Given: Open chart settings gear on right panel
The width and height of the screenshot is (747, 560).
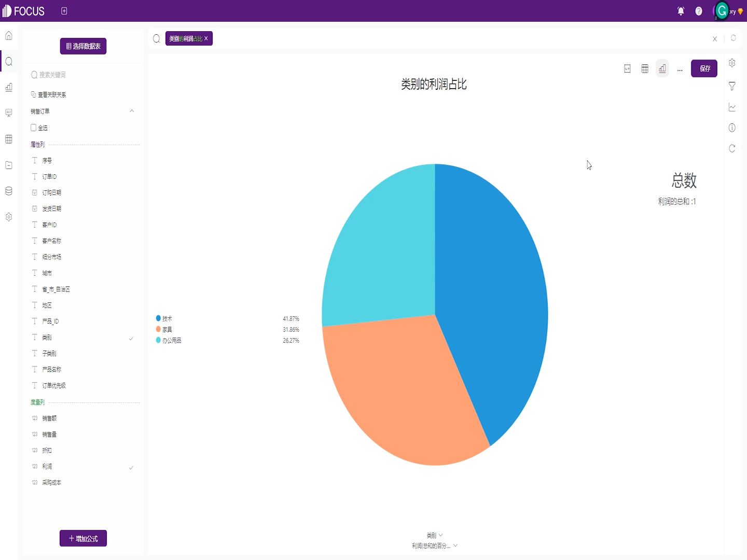Looking at the screenshot, I should 732,63.
